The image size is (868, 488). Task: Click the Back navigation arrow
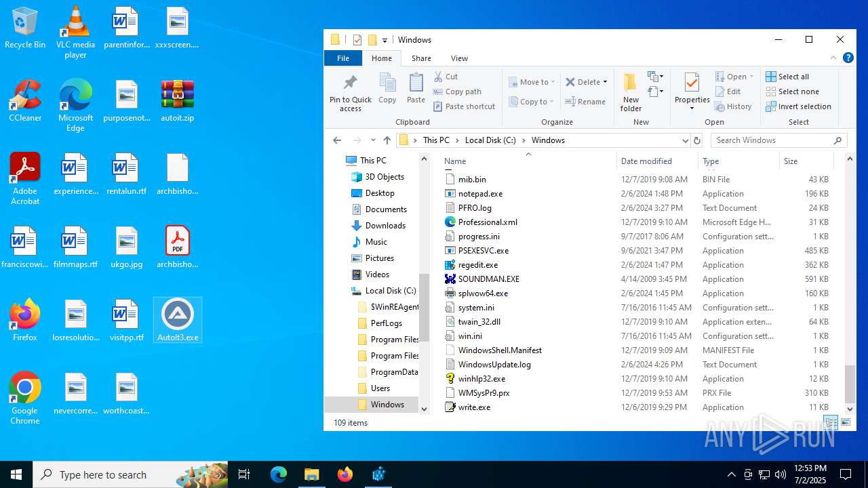337,140
